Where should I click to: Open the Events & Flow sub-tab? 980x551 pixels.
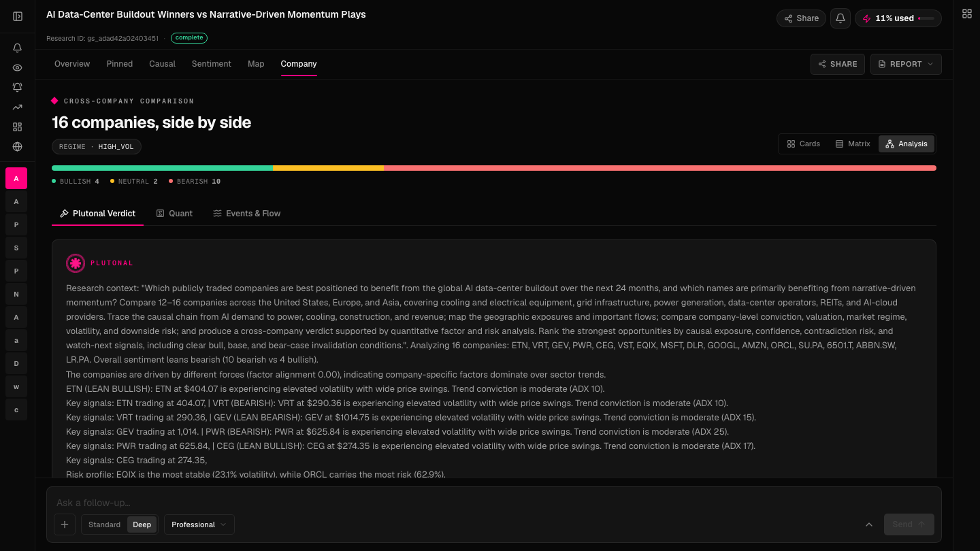[246, 214]
